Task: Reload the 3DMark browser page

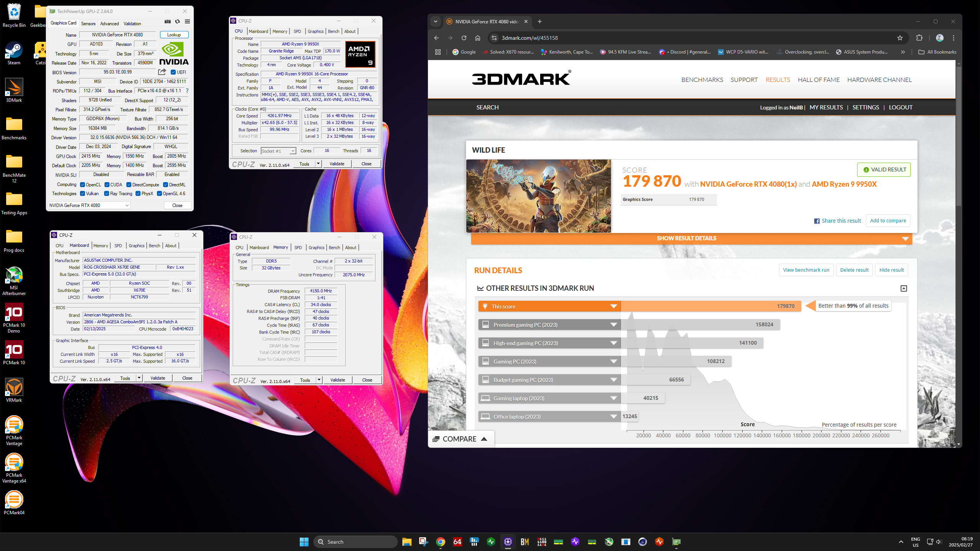Action: (x=464, y=38)
